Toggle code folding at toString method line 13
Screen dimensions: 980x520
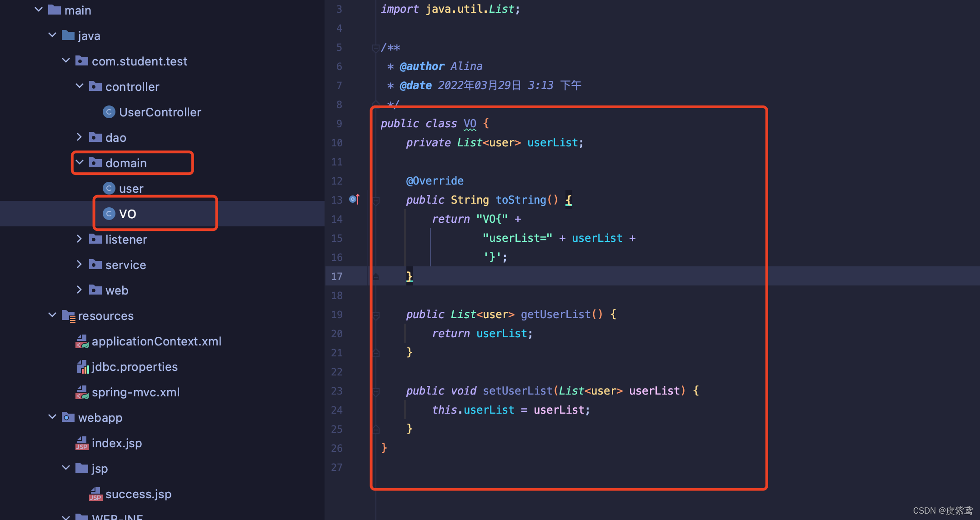tap(376, 200)
